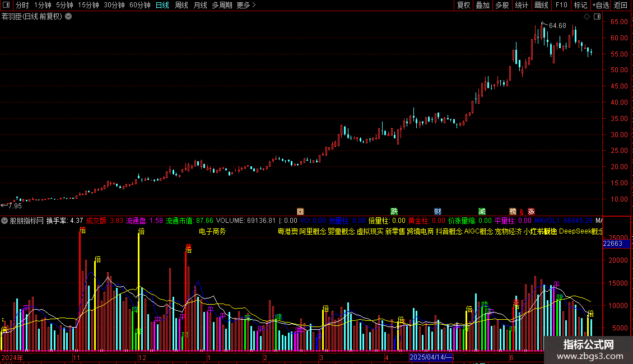Click the 宠物经济 concept tag
This screenshot has width=633, height=364.
click(508, 232)
